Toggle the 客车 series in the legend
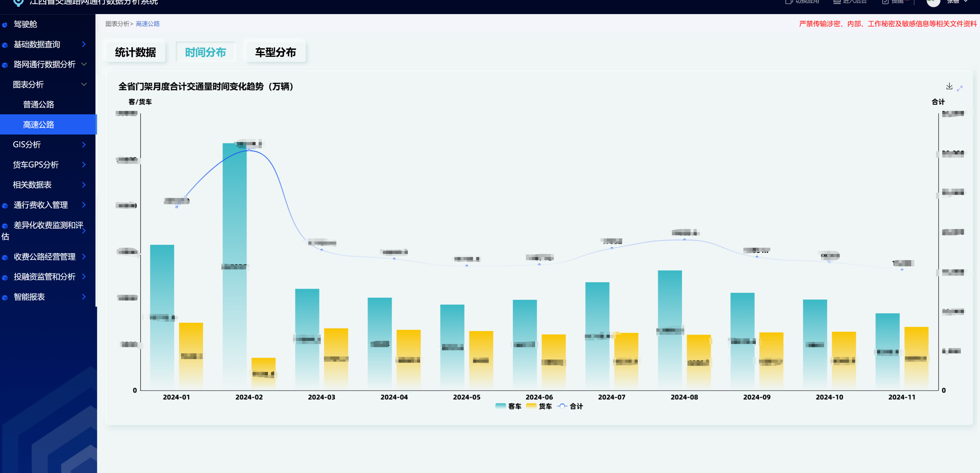The height and width of the screenshot is (473, 980). pyautogui.click(x=508, y=406)
